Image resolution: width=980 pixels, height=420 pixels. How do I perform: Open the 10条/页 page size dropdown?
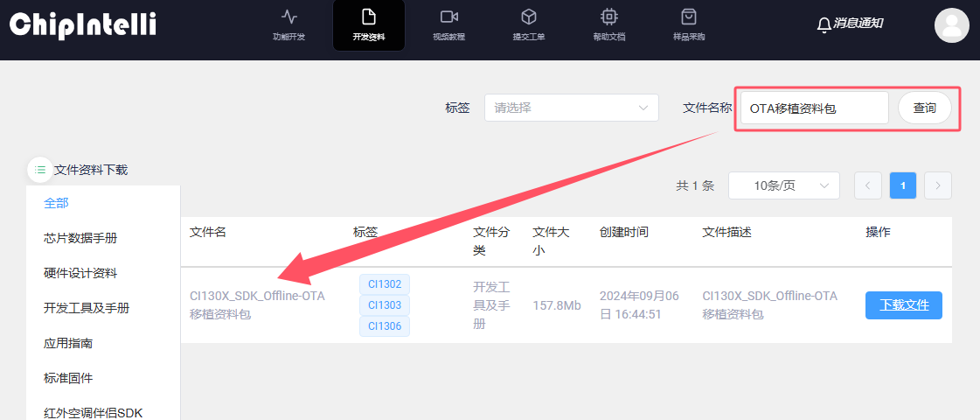tap(783, 185)
